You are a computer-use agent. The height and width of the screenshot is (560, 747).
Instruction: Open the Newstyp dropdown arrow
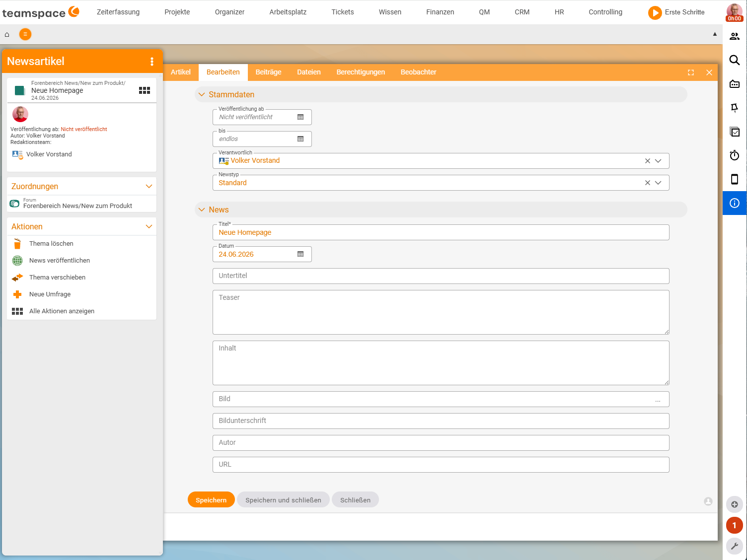click(x=658, y=183)
